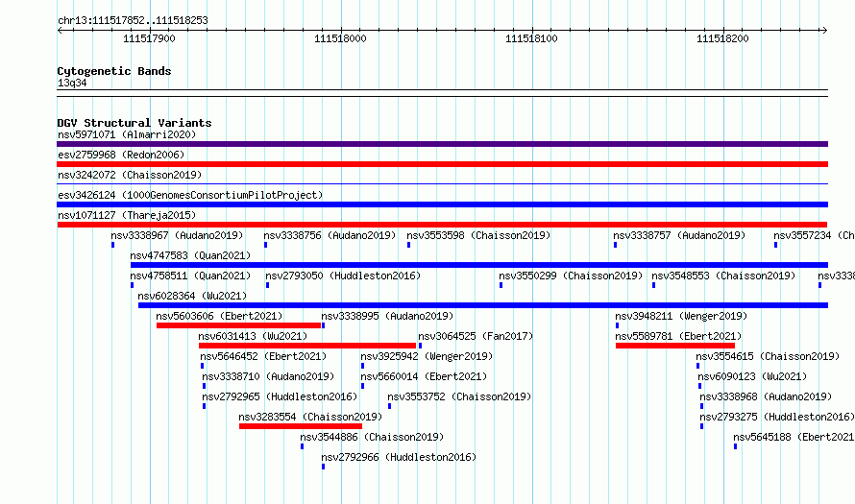
Task: Select nsv3548553 (Chaisson2019) variant label
Action: 723,276
